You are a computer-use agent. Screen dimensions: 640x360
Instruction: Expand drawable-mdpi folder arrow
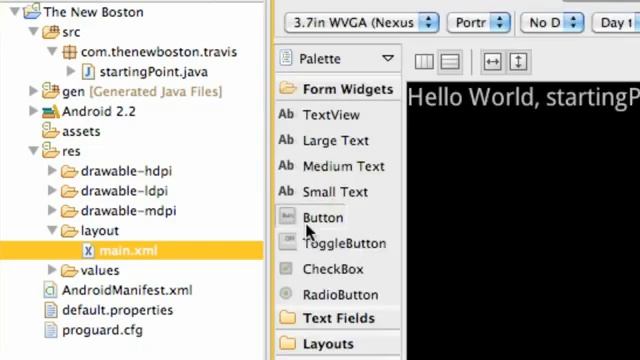(x=52, y=211)
